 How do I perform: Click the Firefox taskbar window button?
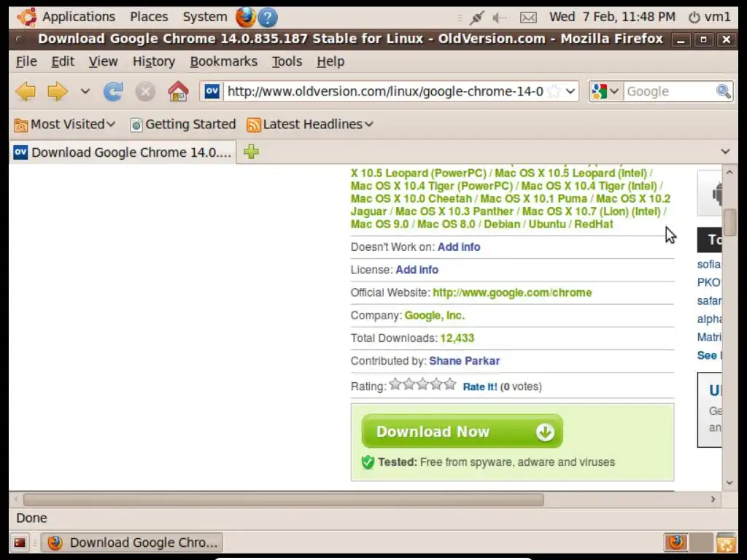(x=132, y=542)
